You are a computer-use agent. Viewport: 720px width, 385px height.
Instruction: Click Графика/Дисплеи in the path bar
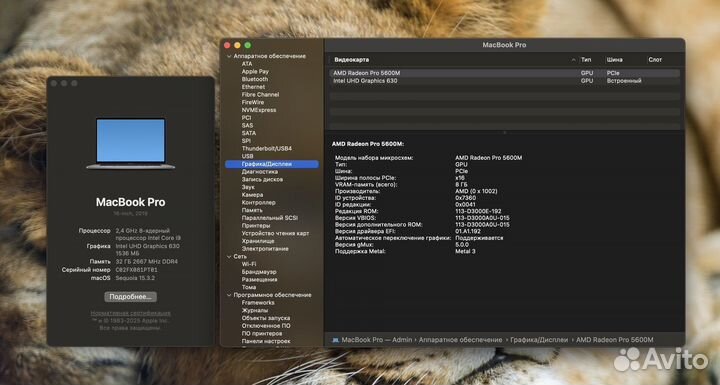(x=539, y=340)
